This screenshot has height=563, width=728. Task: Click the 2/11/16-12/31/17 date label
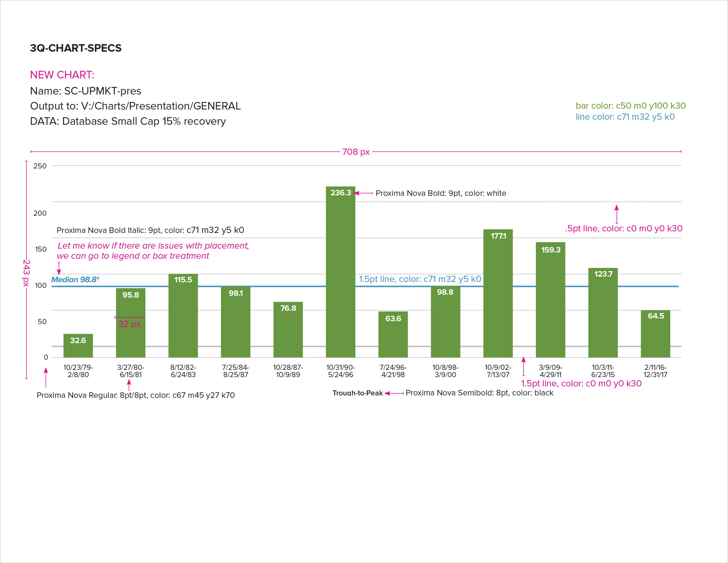coord(655,371)
